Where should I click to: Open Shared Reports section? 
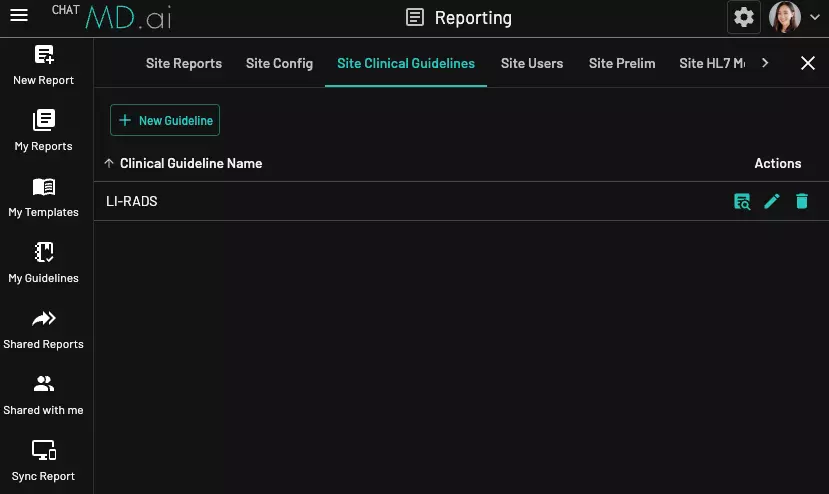click(x=44, y=328)
